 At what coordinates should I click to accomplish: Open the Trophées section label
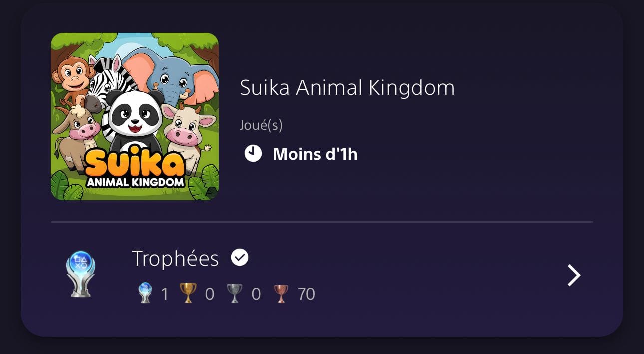click(x=175, y=259)
